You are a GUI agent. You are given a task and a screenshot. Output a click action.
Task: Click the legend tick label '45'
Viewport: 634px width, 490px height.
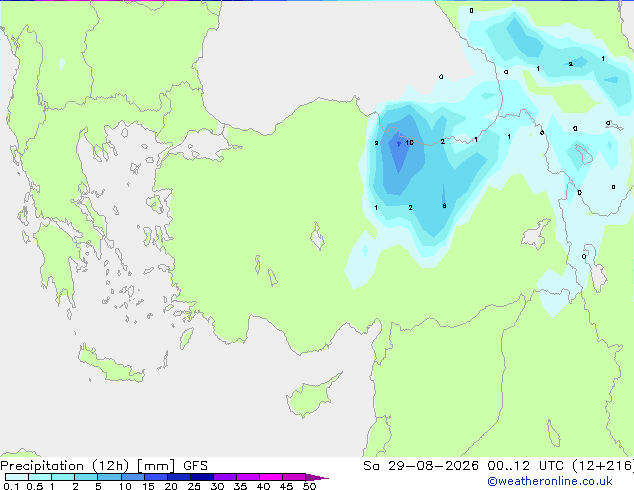click(x=286, y=486)
